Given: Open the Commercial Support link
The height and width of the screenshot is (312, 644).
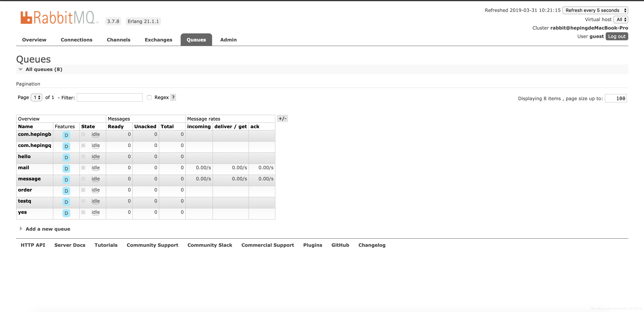Looking at the screenshot, I should [x=268, y=245].
